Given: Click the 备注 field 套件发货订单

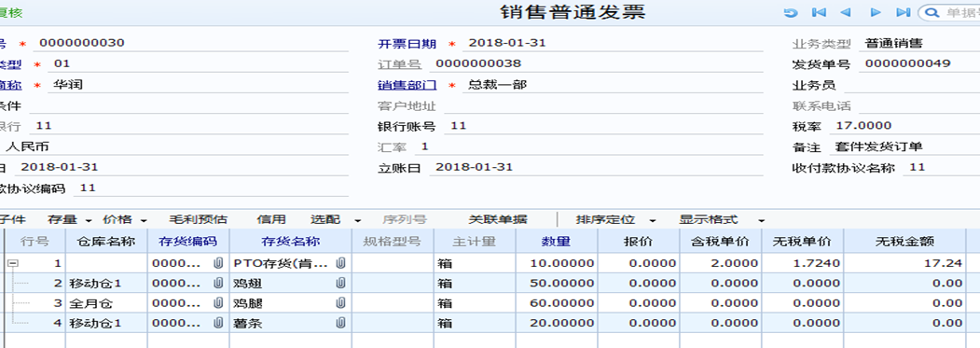Looking at the screenshot, I should point(904,147).
